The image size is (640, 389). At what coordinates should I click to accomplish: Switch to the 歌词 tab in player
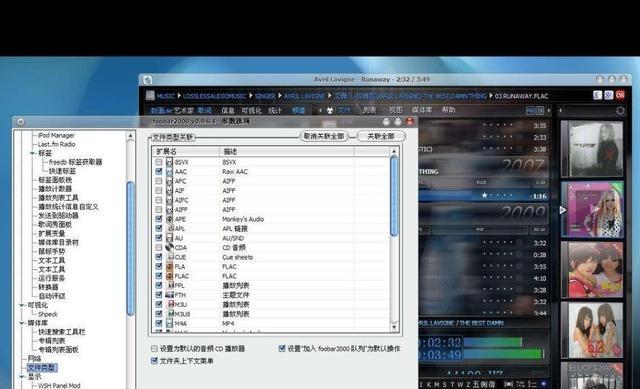click(x=204, y=110)
